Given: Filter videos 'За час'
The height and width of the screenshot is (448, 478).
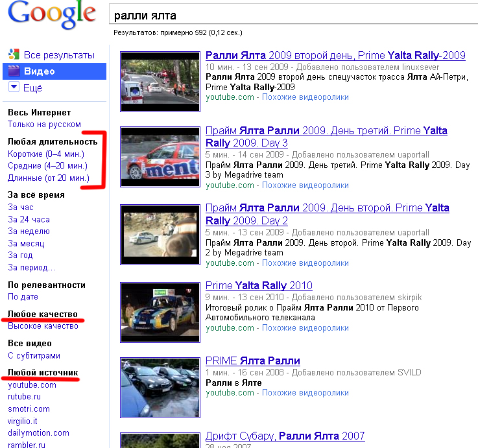Looking at the screenshot, I should pyautogui.click(x=21, y=207).
